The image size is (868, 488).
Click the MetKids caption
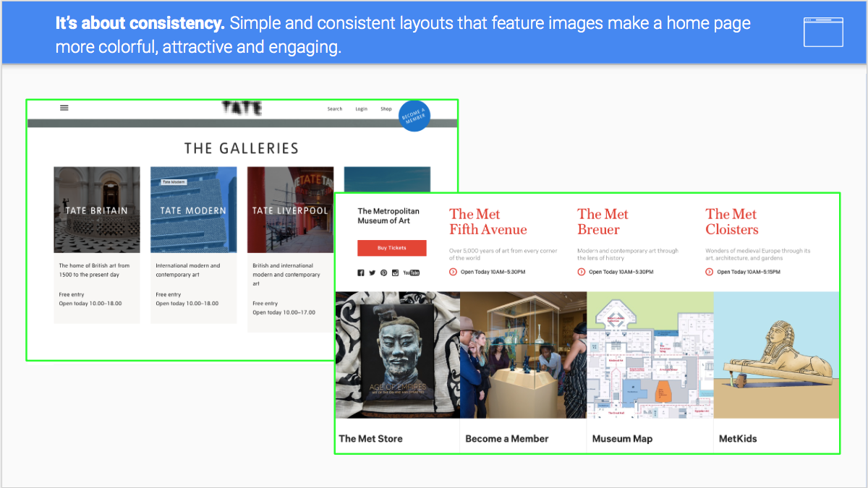738,439
